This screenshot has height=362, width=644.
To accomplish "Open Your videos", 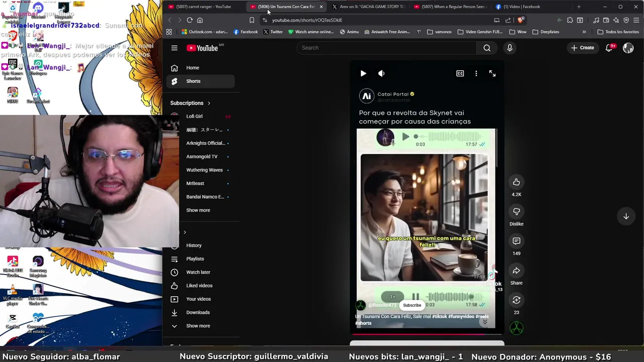I will coord(200,299).
